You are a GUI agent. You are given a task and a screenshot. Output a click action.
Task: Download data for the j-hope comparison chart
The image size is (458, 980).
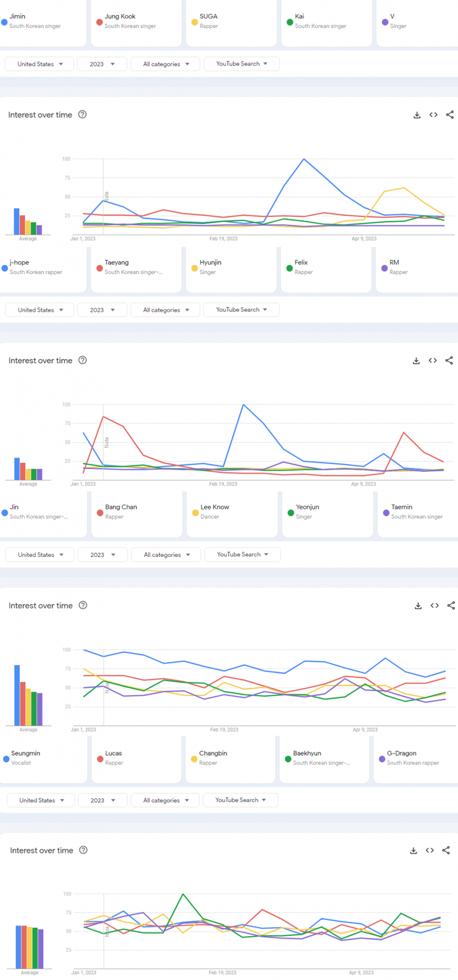coord(416,361)
